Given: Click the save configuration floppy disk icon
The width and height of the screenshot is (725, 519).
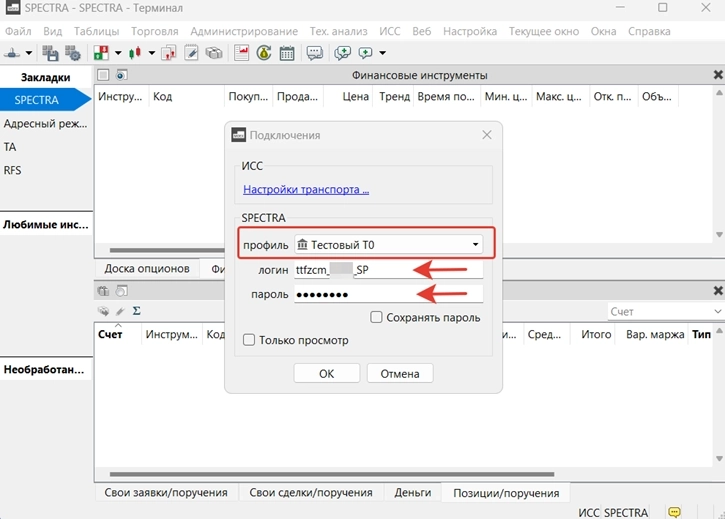Looking at the screenshot, I should [50, 53].
